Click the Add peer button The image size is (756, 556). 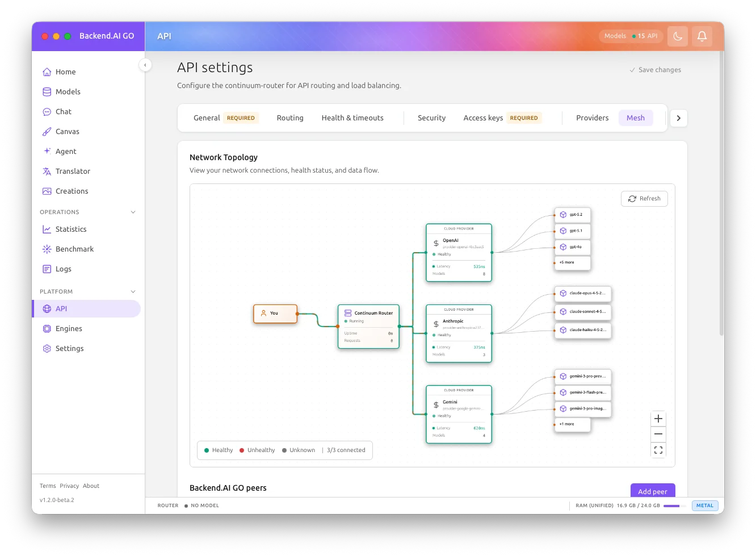pos(653,491)
